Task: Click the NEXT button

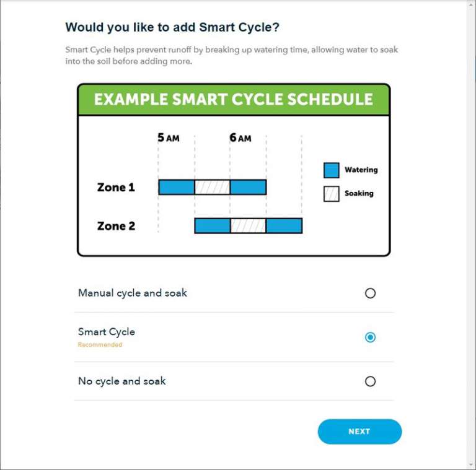Action: tap(359, 432)
